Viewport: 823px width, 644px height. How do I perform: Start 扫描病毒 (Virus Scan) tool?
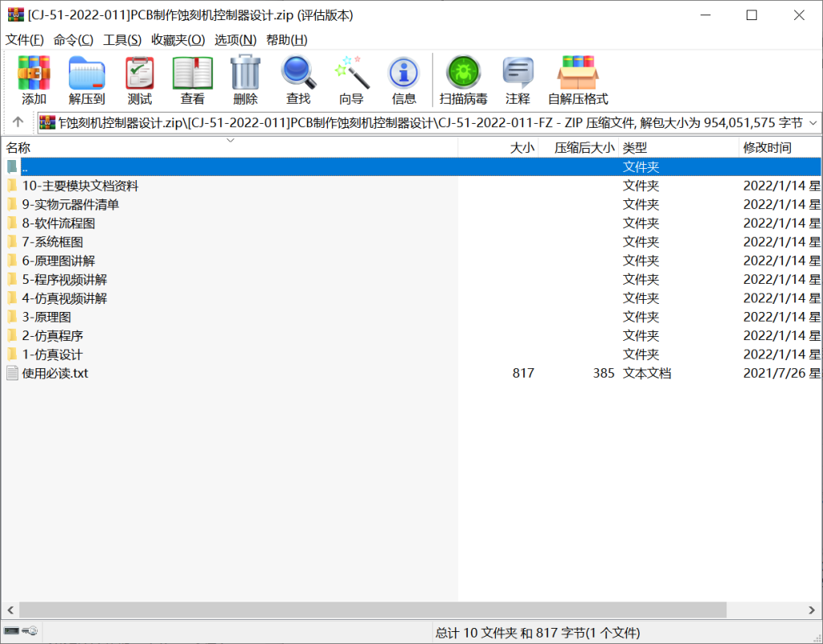(x=463, y=80)
